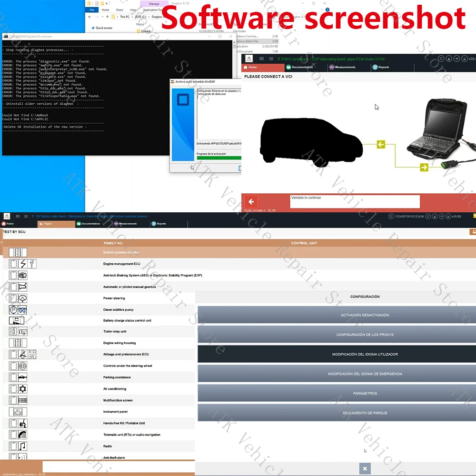The height and width of the screenshot is (476, 476).
Task: Open recent locations dropdown in File Explorer
Action: pos(103,17)
